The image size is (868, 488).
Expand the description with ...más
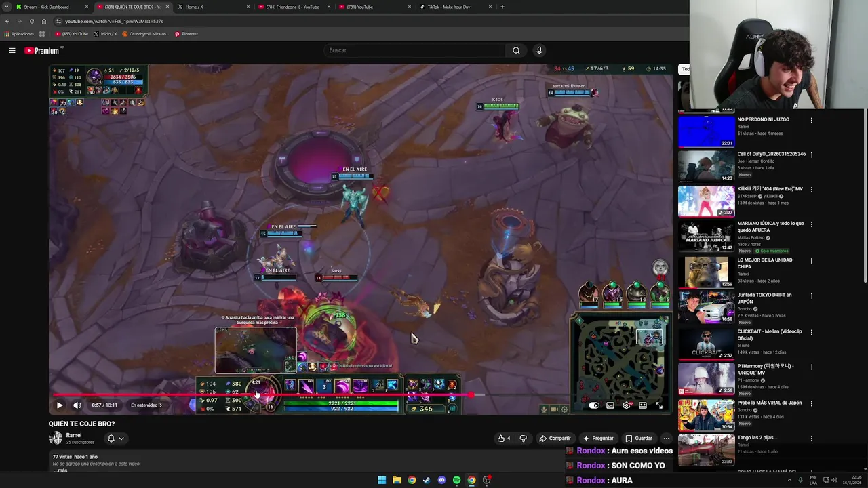click(61, 470)
